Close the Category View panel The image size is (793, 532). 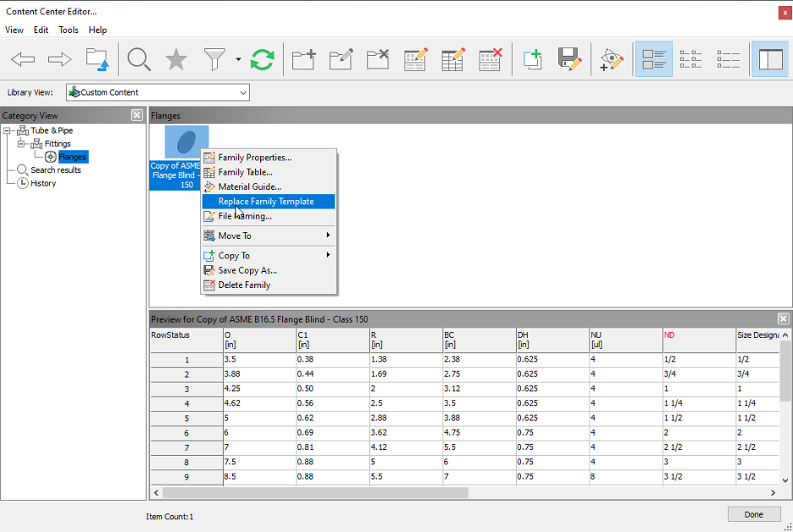click(136, 115)
